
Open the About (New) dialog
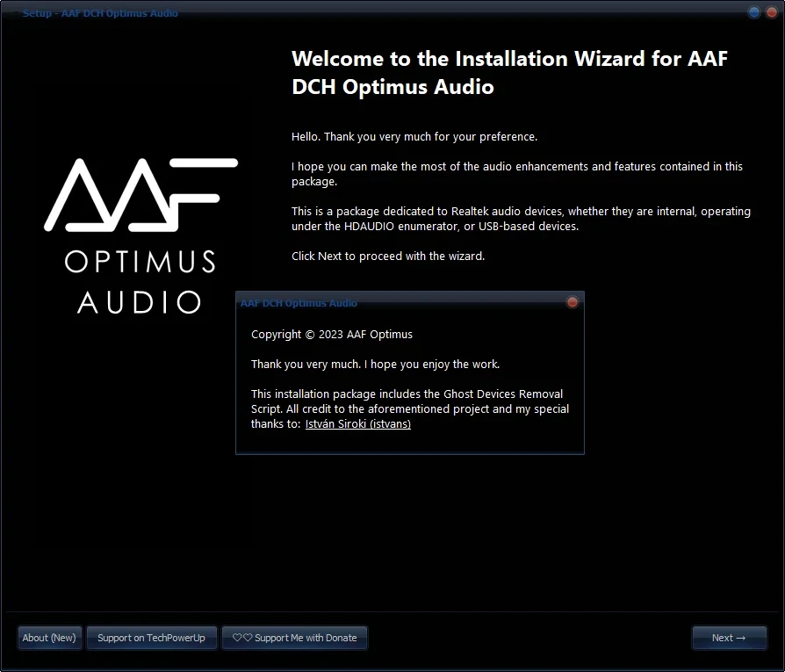49,638
